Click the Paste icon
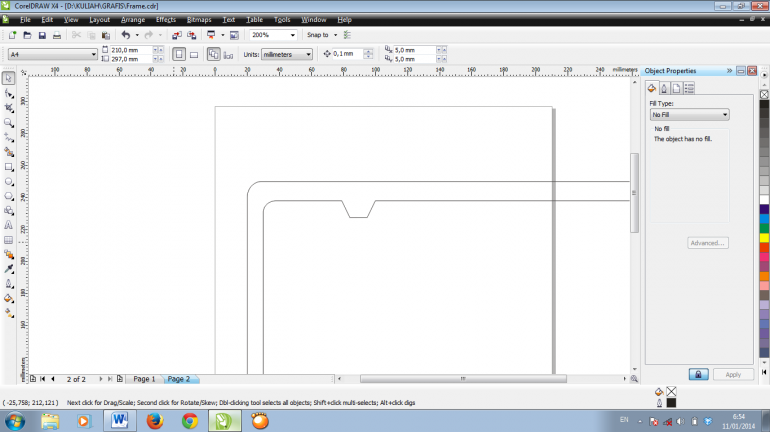This screenshot has height=432, width=770. coord(106,35)
